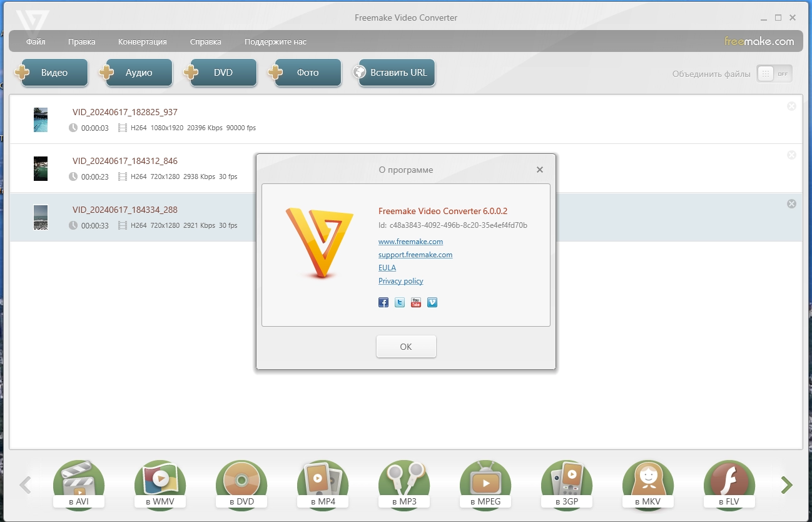
Task: Remove VID_20240617_184312_846 from the list
Action: [791, 155]
